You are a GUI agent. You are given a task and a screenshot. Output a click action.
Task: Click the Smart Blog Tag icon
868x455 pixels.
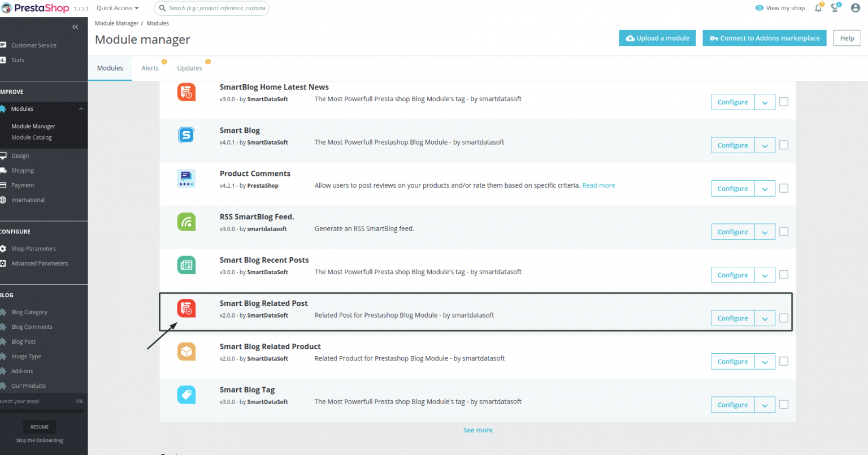(186, 395)
